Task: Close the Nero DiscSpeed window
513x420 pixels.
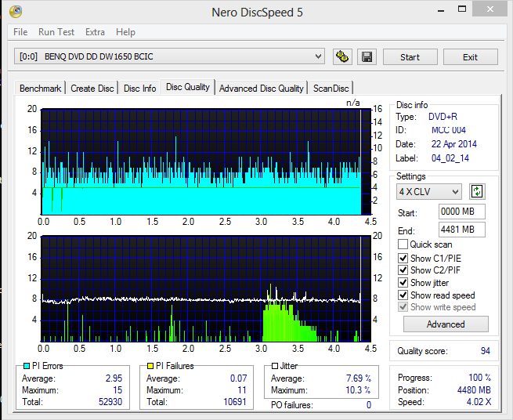Action: click(490, 9)
